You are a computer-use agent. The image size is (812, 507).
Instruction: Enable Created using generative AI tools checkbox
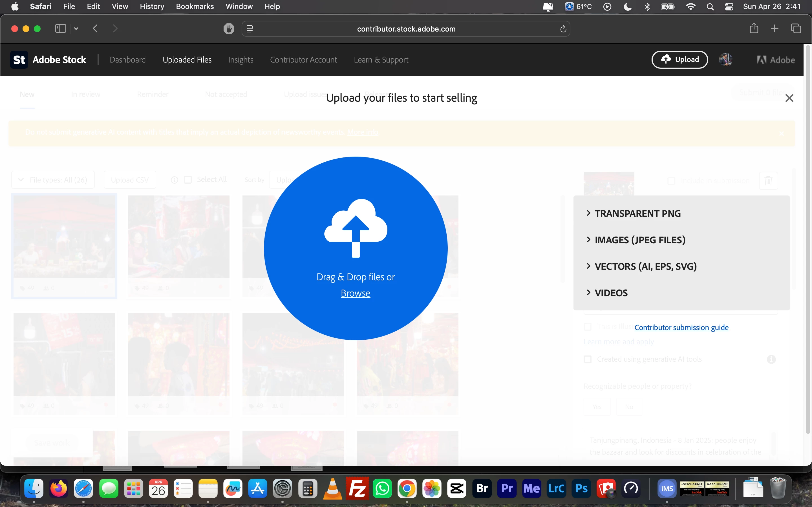[588, 359]
